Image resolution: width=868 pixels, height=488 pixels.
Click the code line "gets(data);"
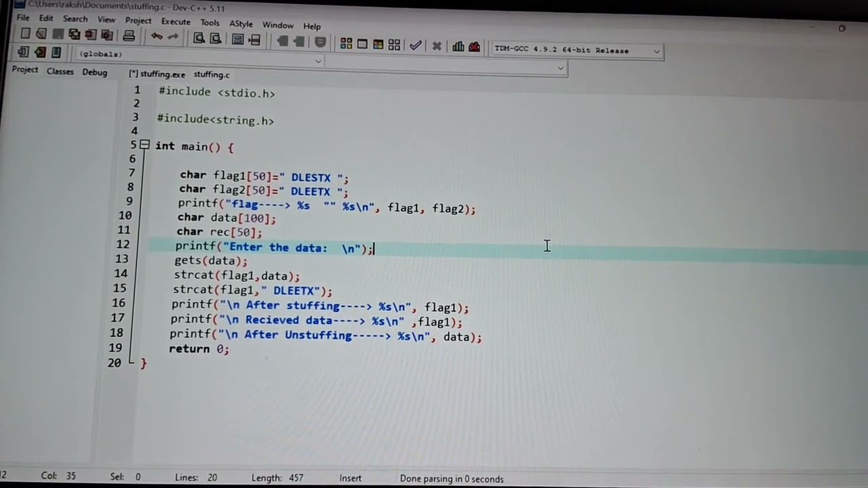tap(211, 261)
